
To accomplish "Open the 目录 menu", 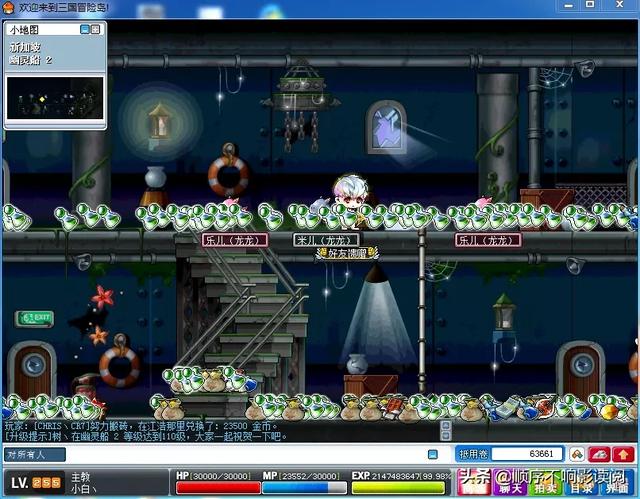I will (x=581, y=483).
